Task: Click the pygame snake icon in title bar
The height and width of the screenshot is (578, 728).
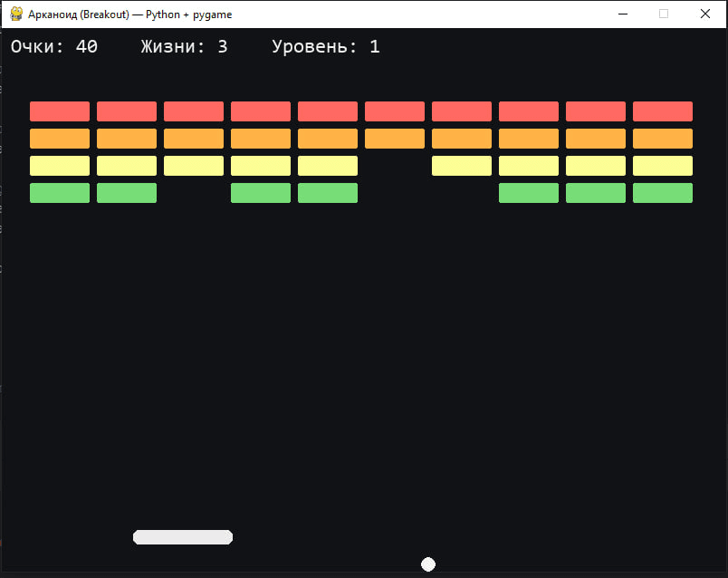Action: (x=16, y=14)
